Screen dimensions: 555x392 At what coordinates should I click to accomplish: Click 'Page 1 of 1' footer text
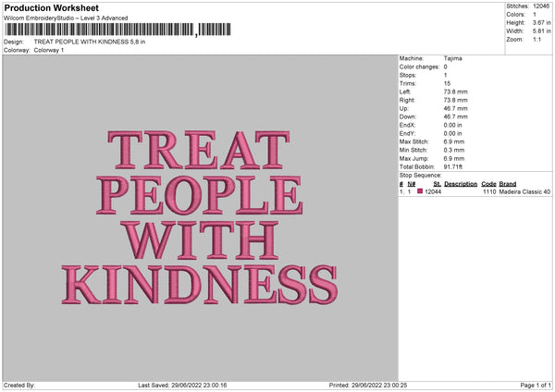pyautogui.click(x=536, y=386)
